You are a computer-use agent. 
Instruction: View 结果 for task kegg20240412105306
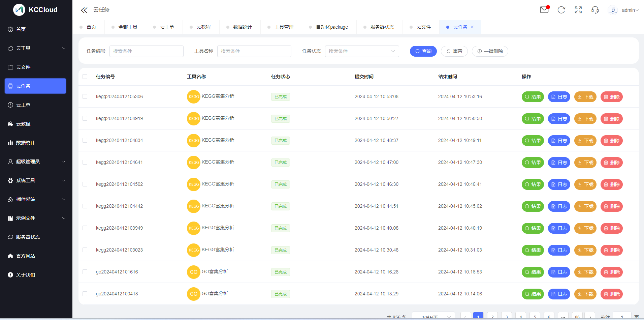pyautogui.click(x=533, y=97)
